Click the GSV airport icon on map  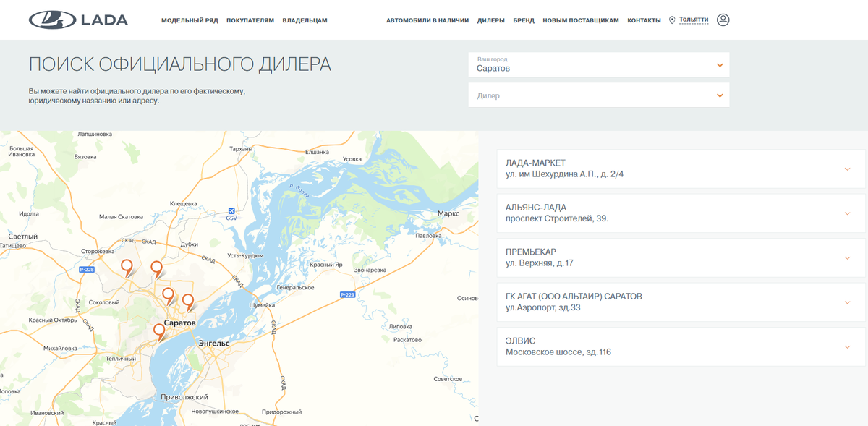(x=231, y=210)
